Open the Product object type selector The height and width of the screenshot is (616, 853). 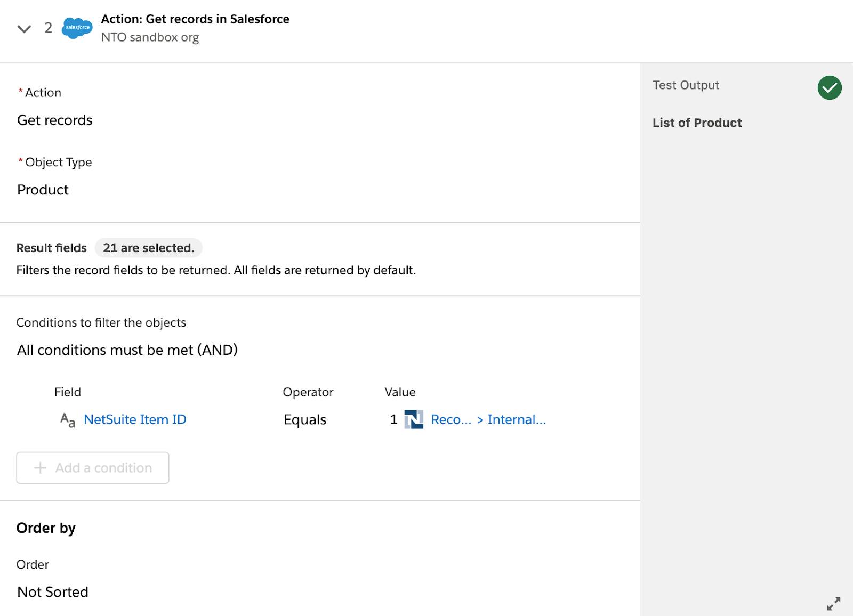point(43,190)
